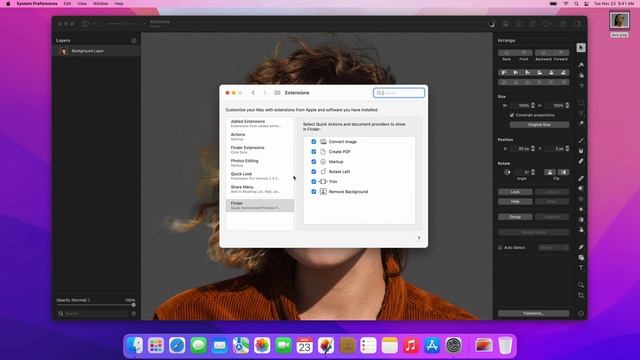640x360 pixels.
Task: Go back in Extensions window
Action: click(x=253, y=93)
